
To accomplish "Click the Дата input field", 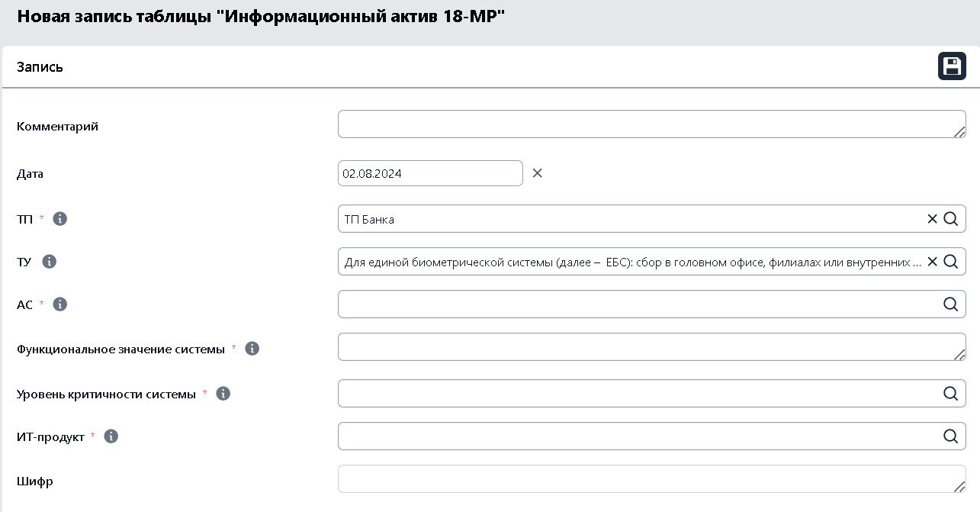I will (x=430, y=173).
